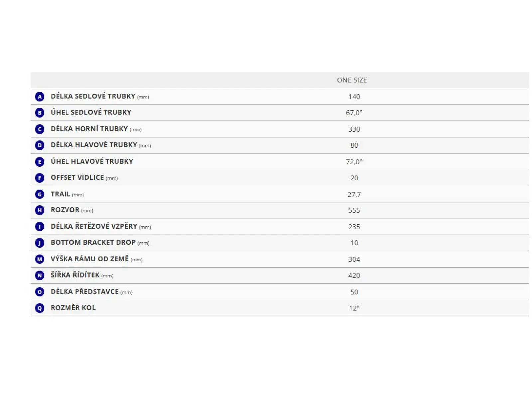The width and height of the screenshot is (532, 399).
Task: Click the F icon beside Offset vidlice
Action: 40,178
